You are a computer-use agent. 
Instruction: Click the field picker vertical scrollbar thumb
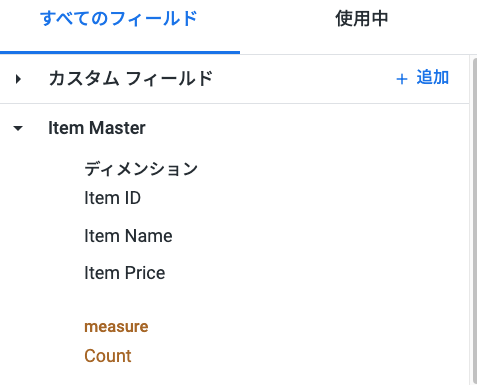[475, 221]
